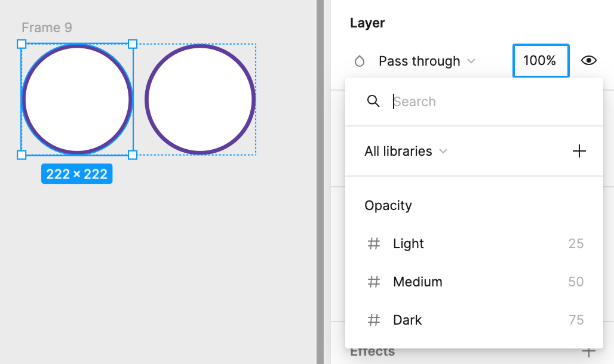Viewport: 614px width, 364px height.
Task: Click the hash icon beside Light
Action: (373, 243)
